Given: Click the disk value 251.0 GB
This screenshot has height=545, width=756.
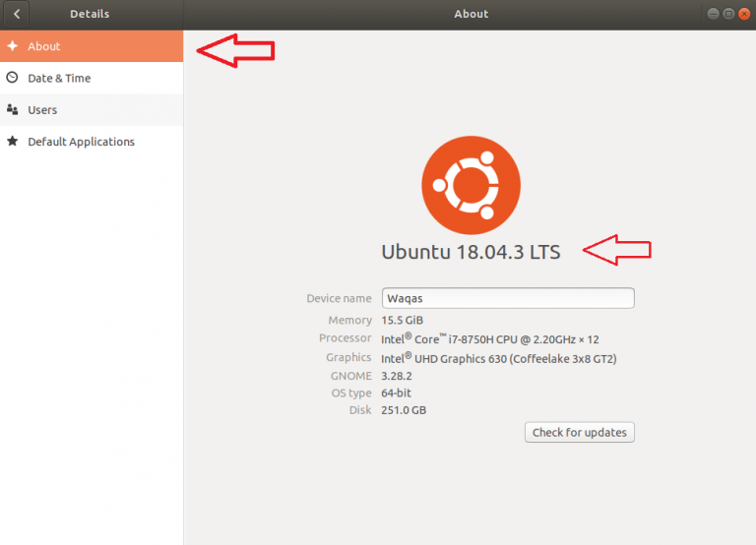Looking at the screenshot, I should click(x=404, y=410).
